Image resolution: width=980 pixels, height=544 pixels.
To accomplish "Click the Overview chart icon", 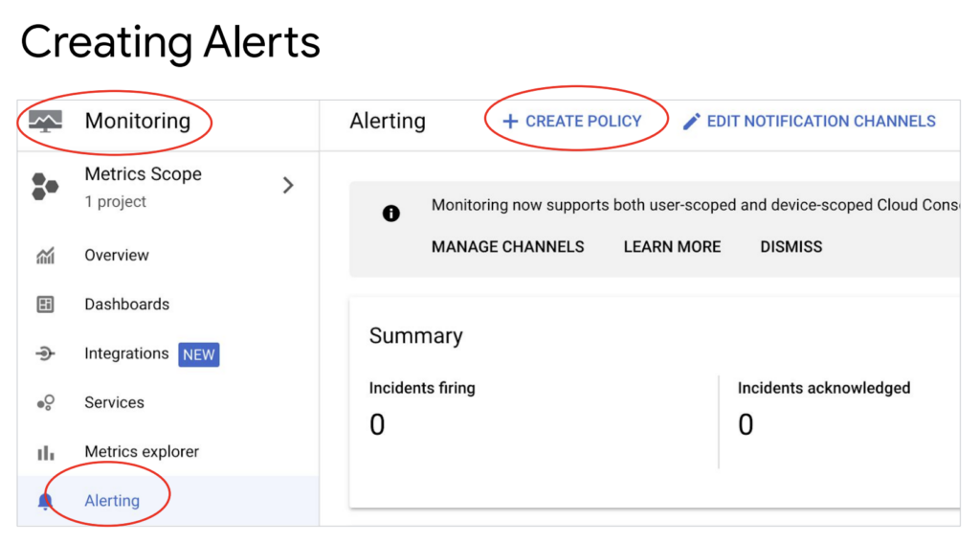I will click(45, 255).
